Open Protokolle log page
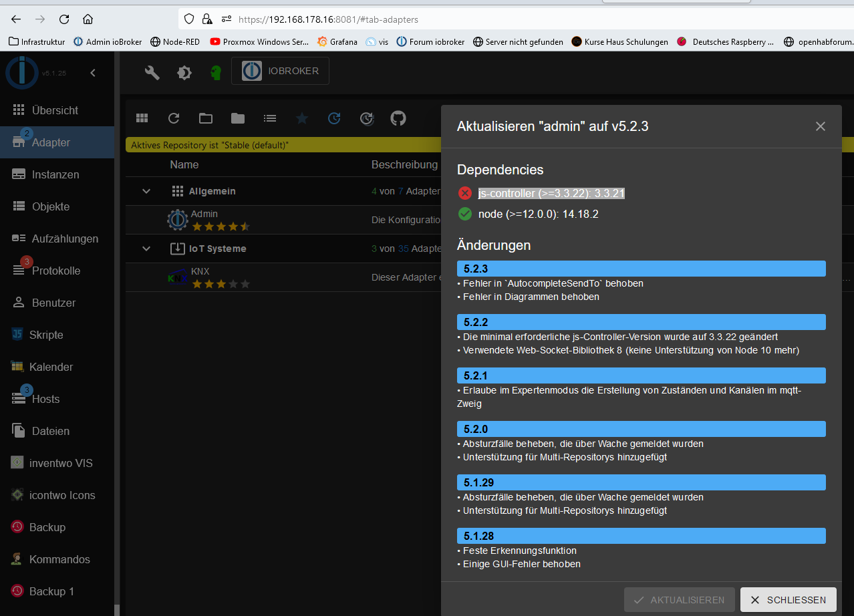The width and height of the screenshot is (854, 616). [57, 271]
